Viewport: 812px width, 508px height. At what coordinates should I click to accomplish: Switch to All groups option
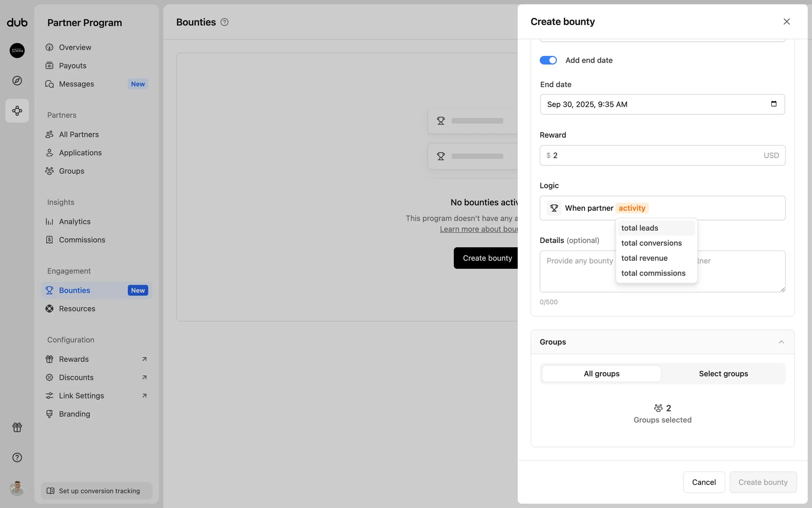[601, 373]
